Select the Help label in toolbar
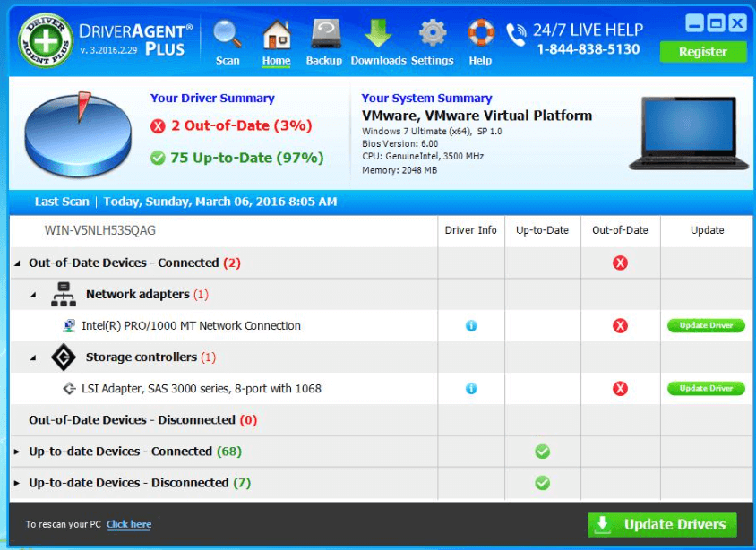 coord(480,61)
